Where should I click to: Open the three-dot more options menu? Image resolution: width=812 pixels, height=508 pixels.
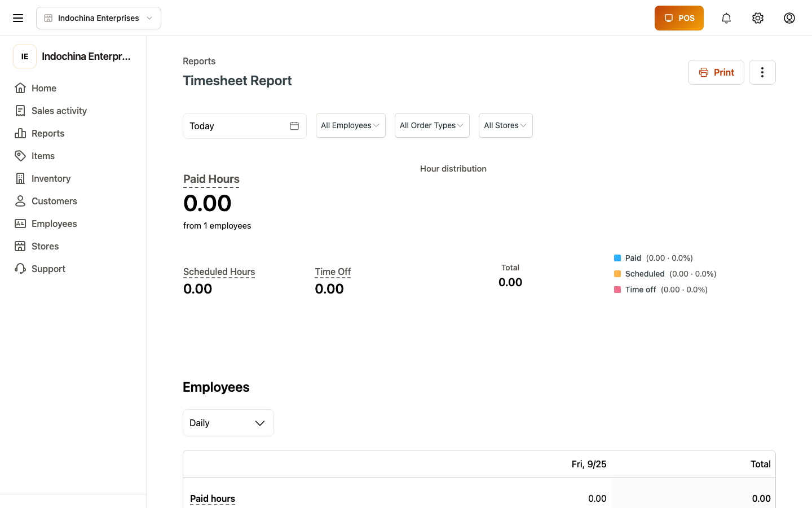(762, 72)
